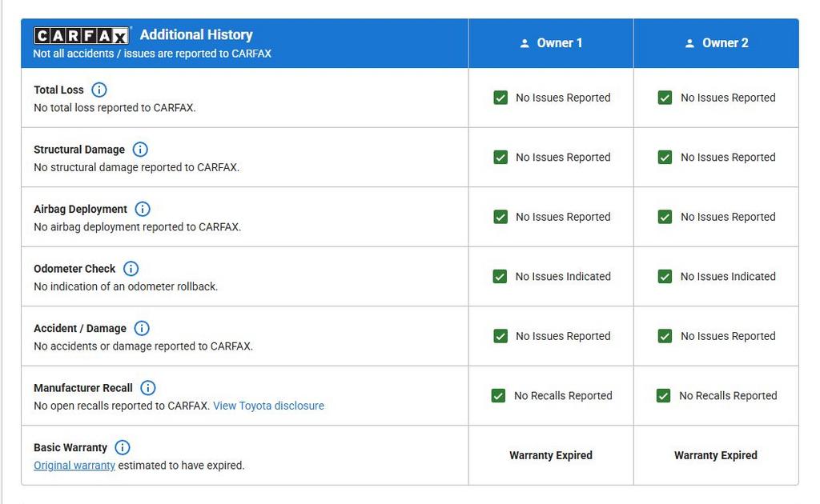The image size is (820, 504).
Task: Select the Owner 1 column header text
Action: point(560,43)
